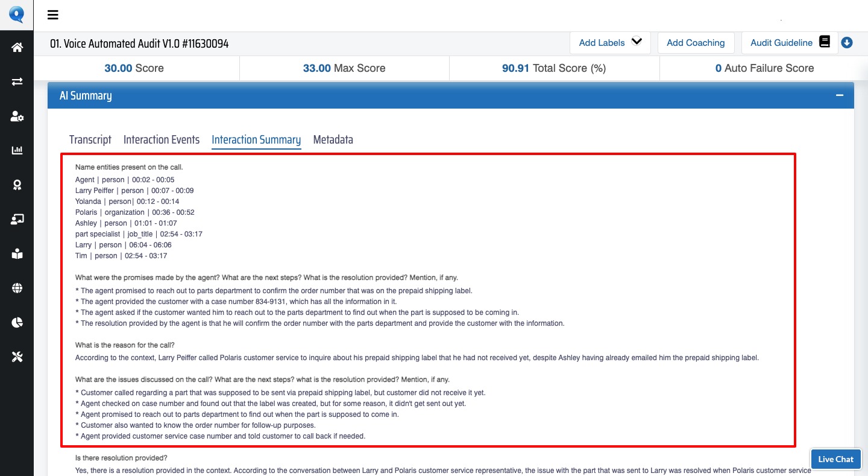Click the globe icon in the sidebar

17,288
